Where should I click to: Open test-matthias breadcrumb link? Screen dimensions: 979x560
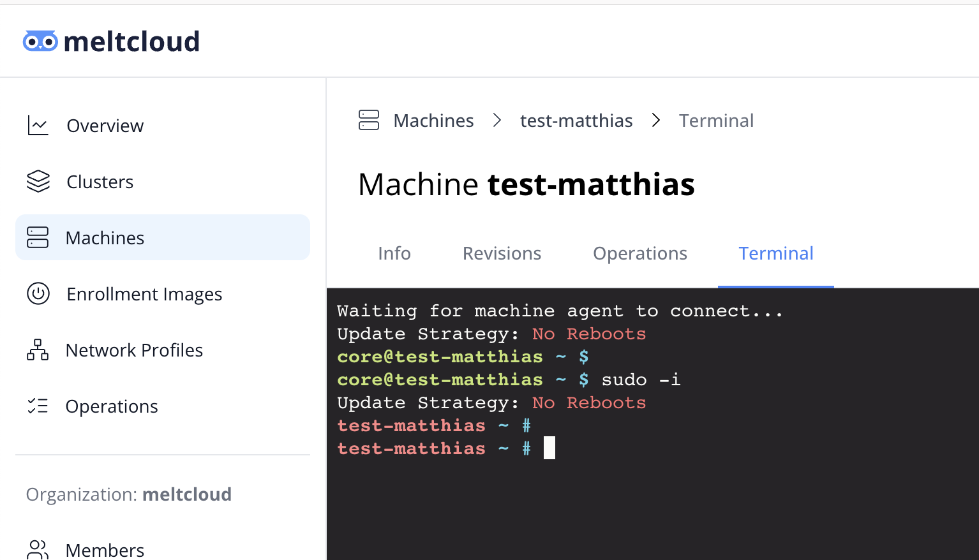click(x=576, y=121)
